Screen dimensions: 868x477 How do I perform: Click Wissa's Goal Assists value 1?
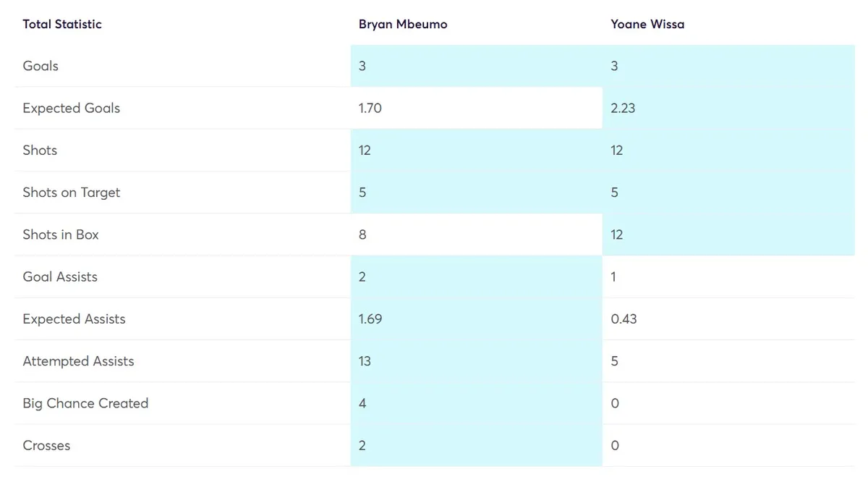[x=613, y=277]
